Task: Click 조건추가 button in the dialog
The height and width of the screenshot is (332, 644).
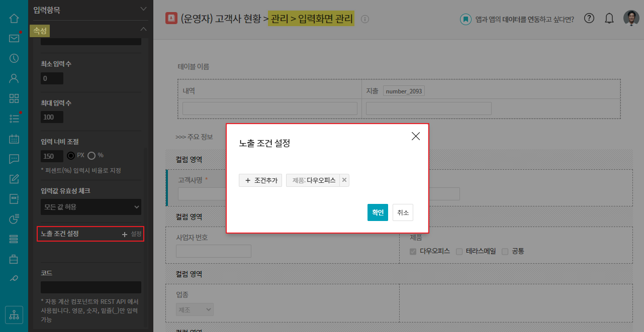Action: click(x=260, y=180)
